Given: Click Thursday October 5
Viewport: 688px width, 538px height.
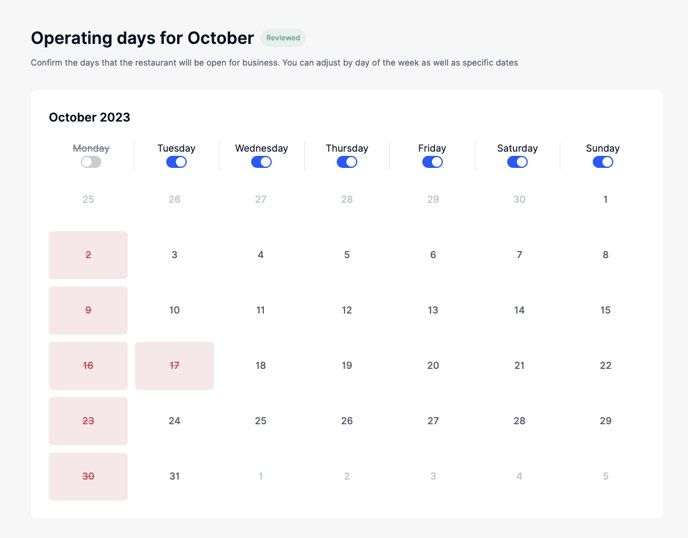Looking at the screenshot, I should 347,255.
